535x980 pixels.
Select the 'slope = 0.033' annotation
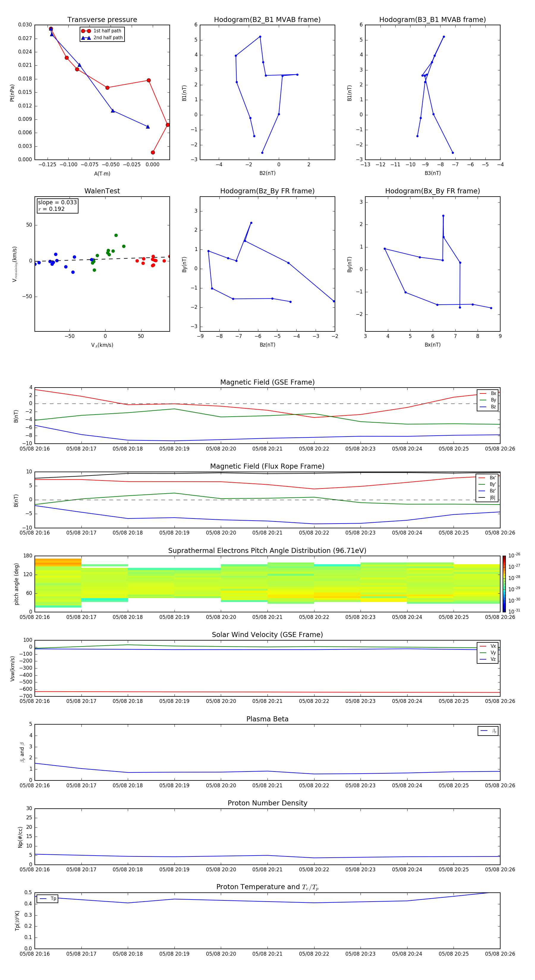click(57, 203)
